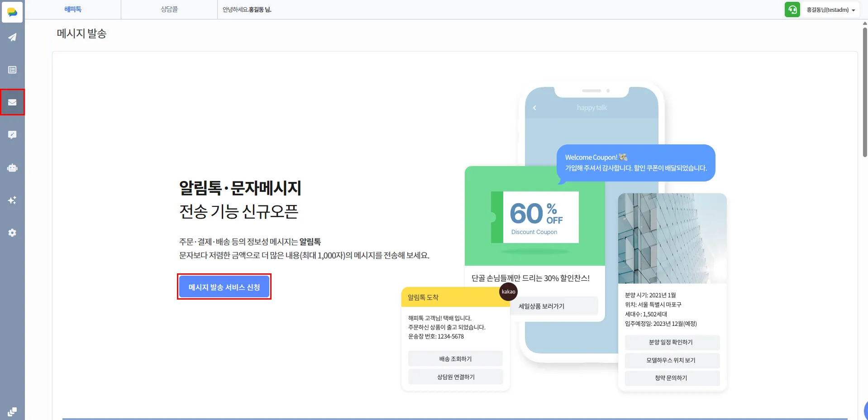Click the green headset support icon
This screenshot has height=420, width=868.
[792, 10]
